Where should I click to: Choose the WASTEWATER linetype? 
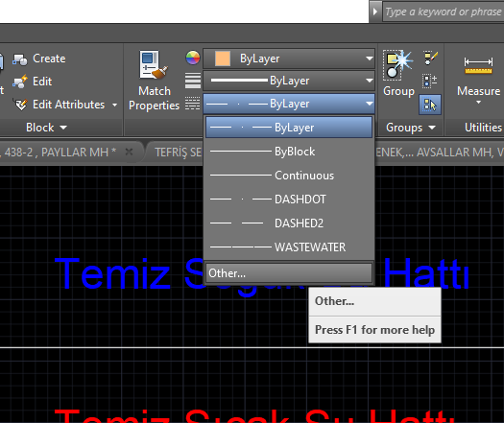289,247
